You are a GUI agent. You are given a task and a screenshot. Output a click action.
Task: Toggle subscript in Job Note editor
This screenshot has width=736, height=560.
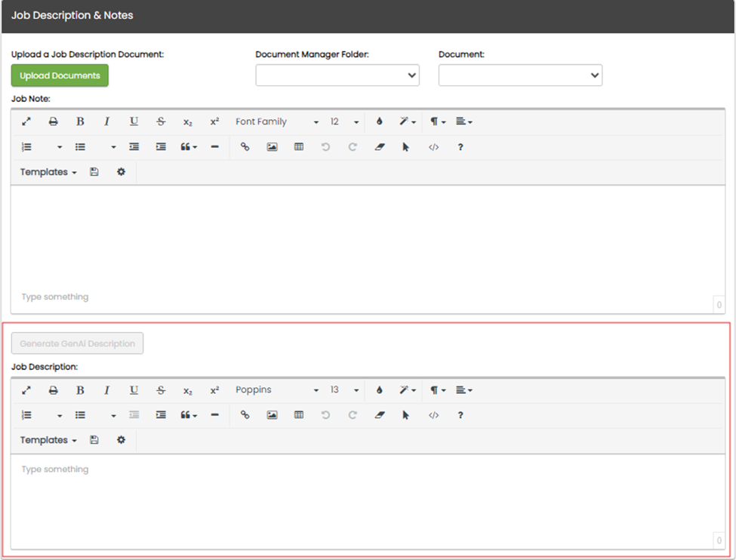tap(188, 122)
